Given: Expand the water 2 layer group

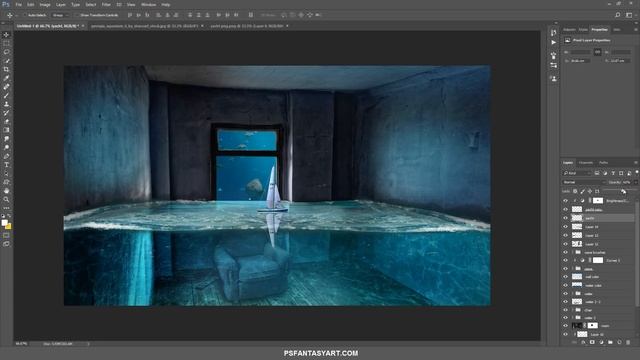Looking at the screenshot, I should (x=572, y=318).
